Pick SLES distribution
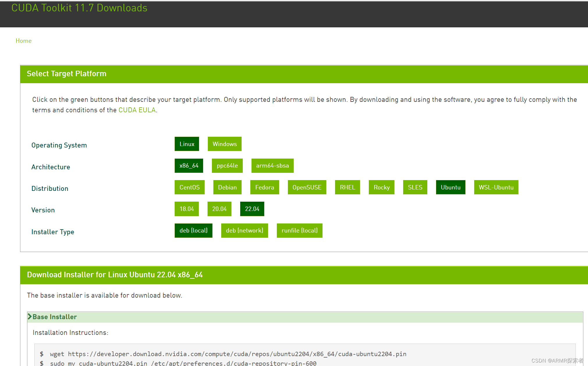The width and height of the screenshot is (588, 366). pyautogui.click(x=415, y=187)
